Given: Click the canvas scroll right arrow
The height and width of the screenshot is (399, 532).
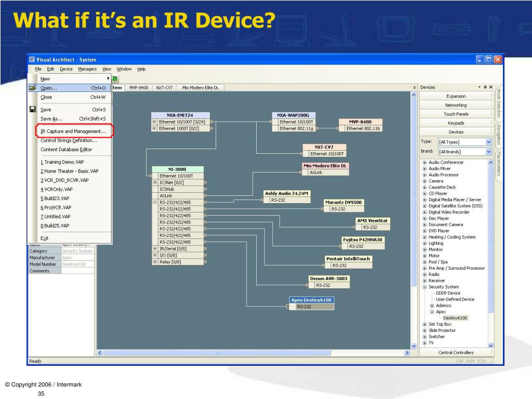Looking at the screenshot, I should point(407,353).
